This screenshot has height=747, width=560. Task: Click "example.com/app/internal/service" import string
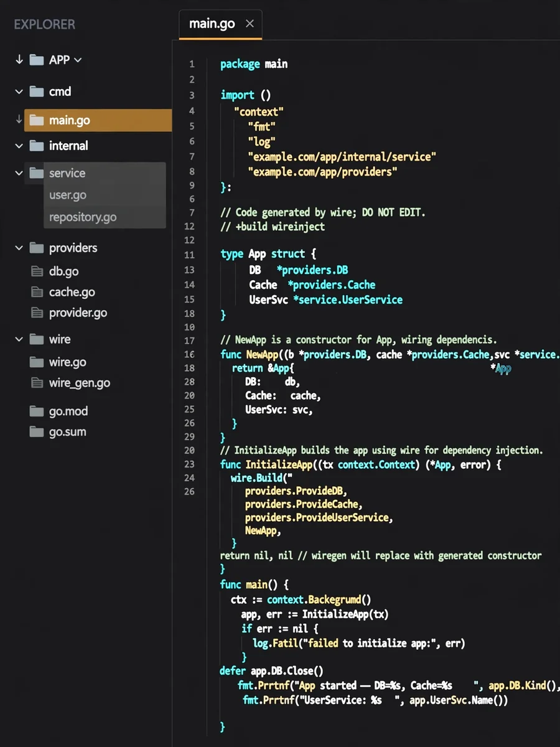point(342,156)
